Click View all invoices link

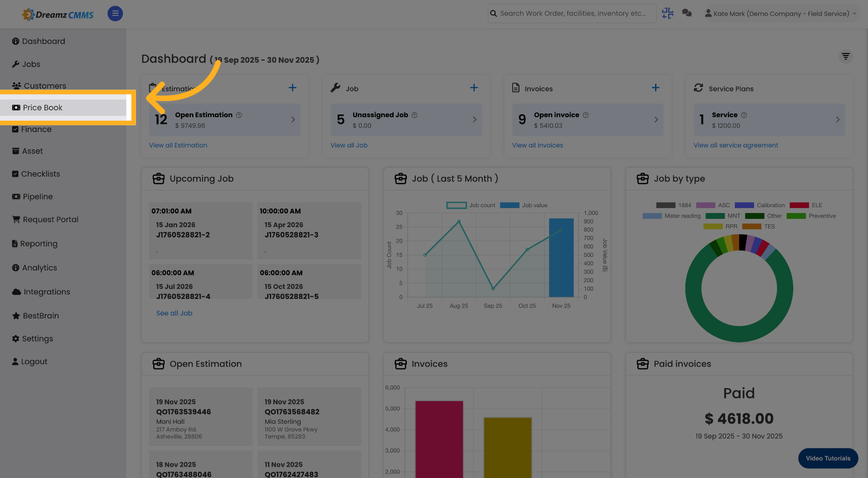[538, 145]
